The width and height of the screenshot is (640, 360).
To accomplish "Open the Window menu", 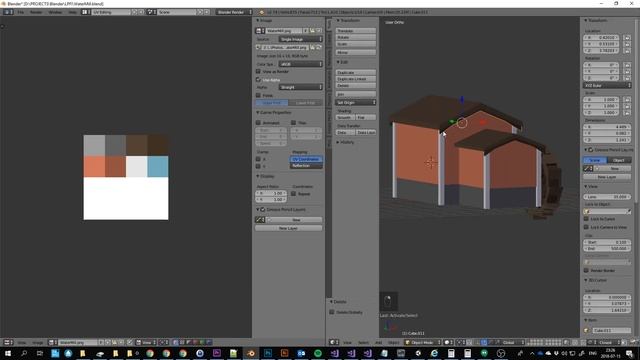I will coord(55,12).
